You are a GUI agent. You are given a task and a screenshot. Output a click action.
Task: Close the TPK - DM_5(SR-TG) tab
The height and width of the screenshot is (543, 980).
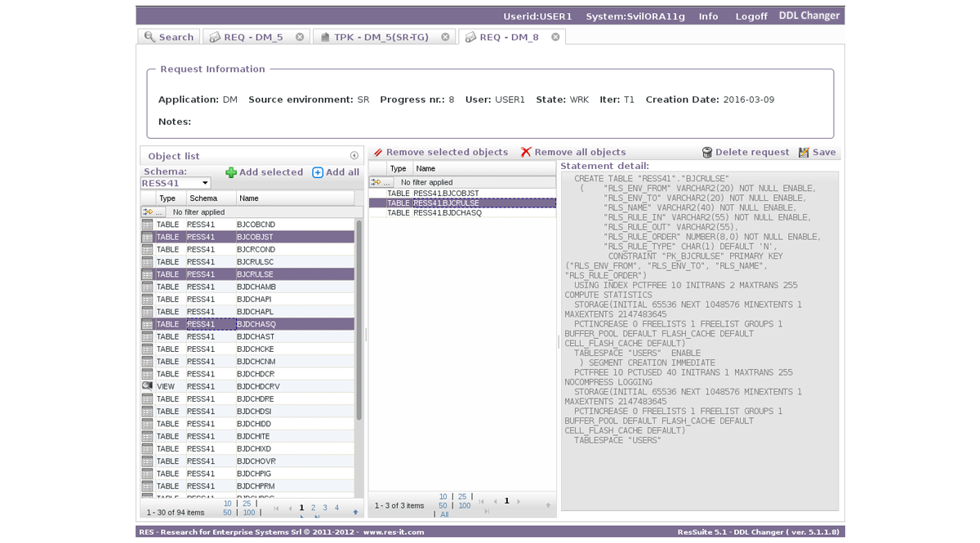(x=445, y=37)
